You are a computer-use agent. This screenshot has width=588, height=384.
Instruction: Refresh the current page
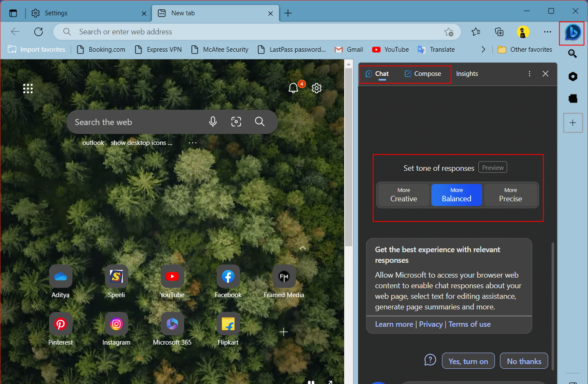(39, 32)
